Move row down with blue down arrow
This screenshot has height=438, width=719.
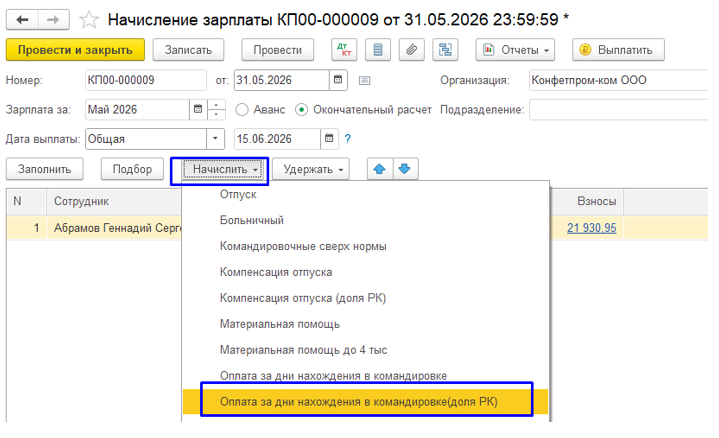coord(404,169)
